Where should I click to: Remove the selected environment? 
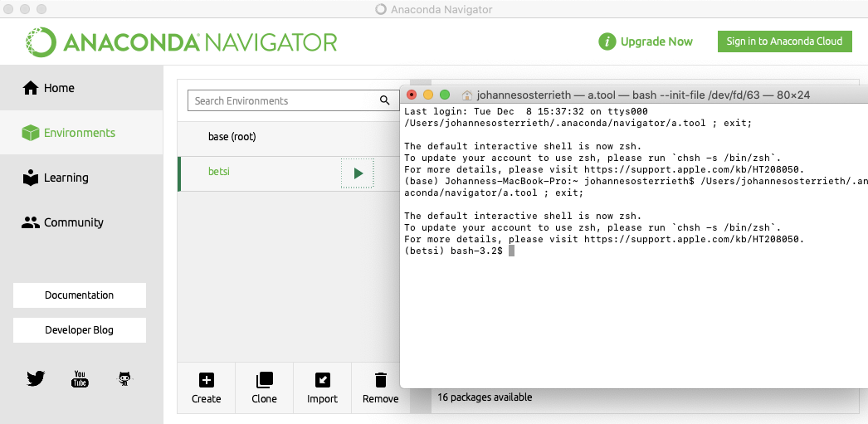click(380, 388)
